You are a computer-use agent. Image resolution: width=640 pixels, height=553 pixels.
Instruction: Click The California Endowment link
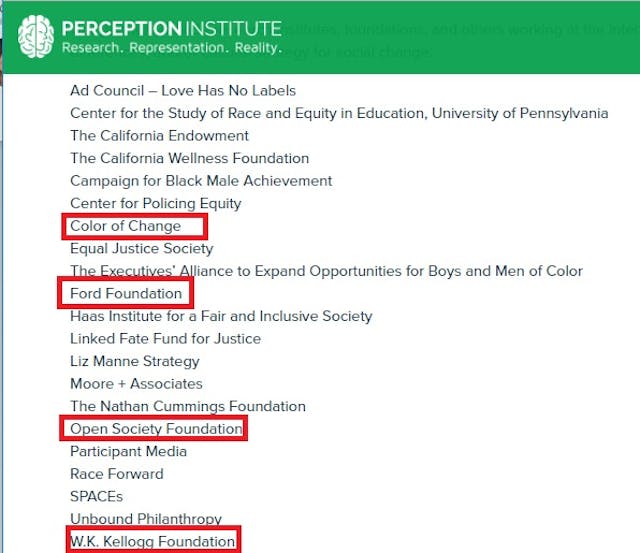pos(159,135)
